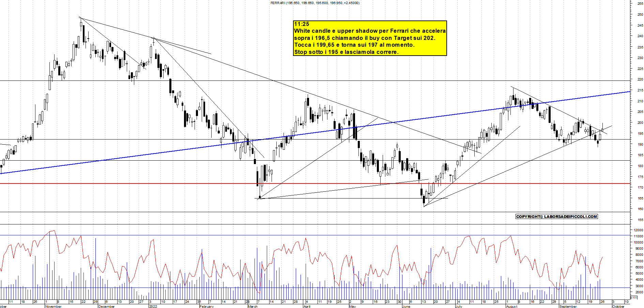Screen dimensions: 644x308
Task: Click the COPYRIGHT@ LABORSADEIPICCOLI.COM label
Action: [557, 216]
